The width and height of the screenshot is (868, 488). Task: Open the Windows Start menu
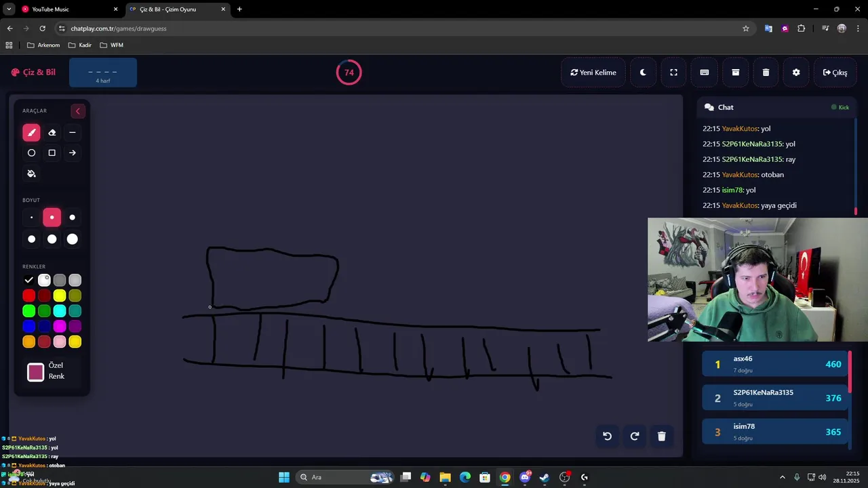tap(284, 477)
